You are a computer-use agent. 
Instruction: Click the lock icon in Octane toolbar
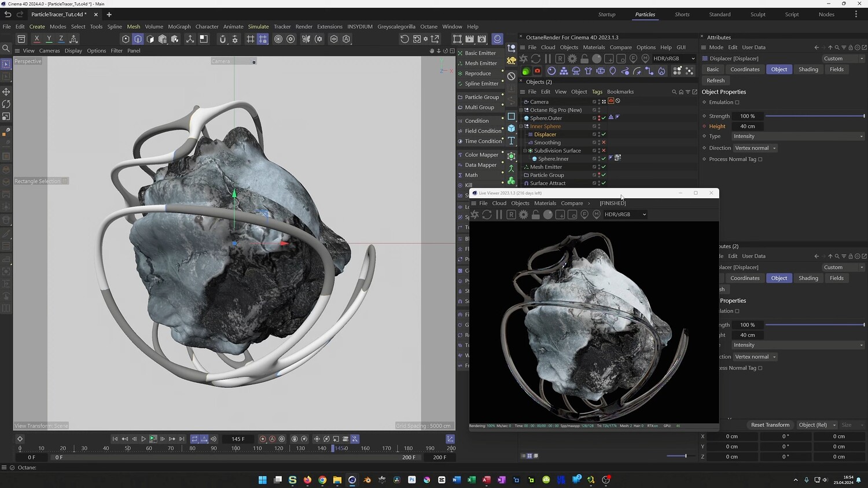(584, 58)
